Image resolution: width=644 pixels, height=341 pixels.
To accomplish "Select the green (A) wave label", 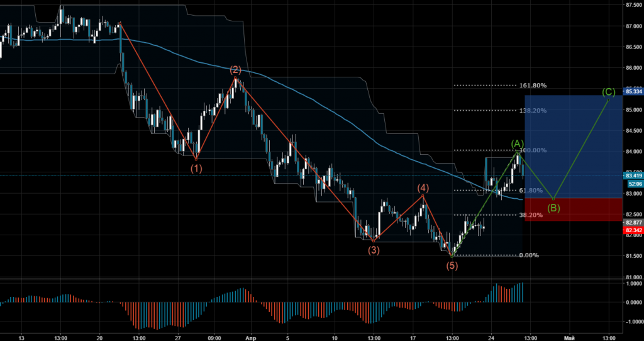I will coord(518,143).
